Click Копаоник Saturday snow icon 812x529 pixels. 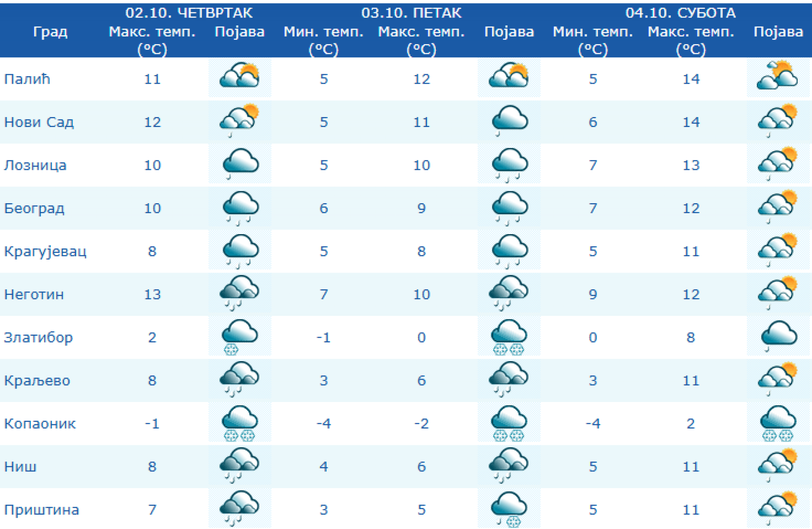(x=778, y=423)
